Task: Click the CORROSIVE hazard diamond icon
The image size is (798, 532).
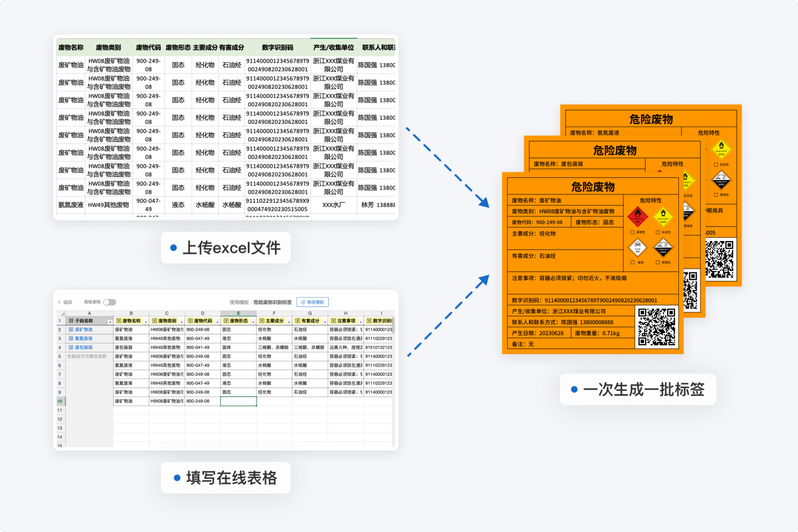Action: [663, 247]
